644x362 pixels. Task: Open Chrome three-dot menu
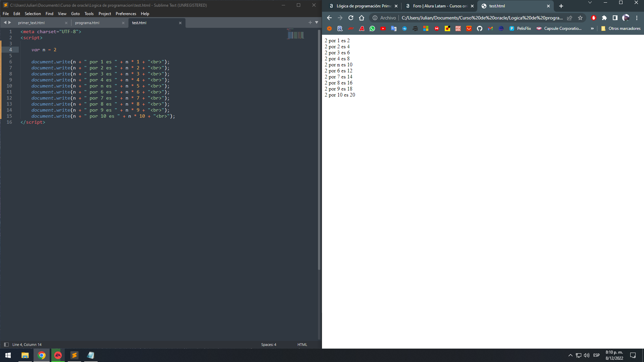(x=637, y=18)
